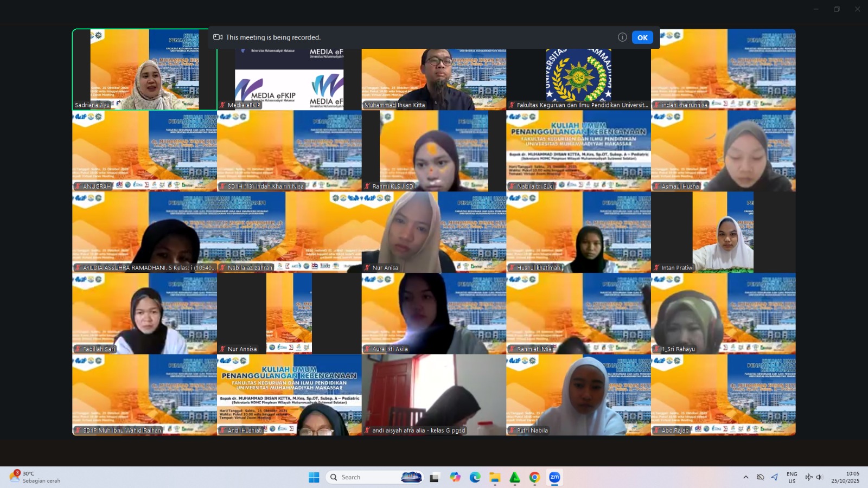Click the camera icon in recording banner

[218, 37]
